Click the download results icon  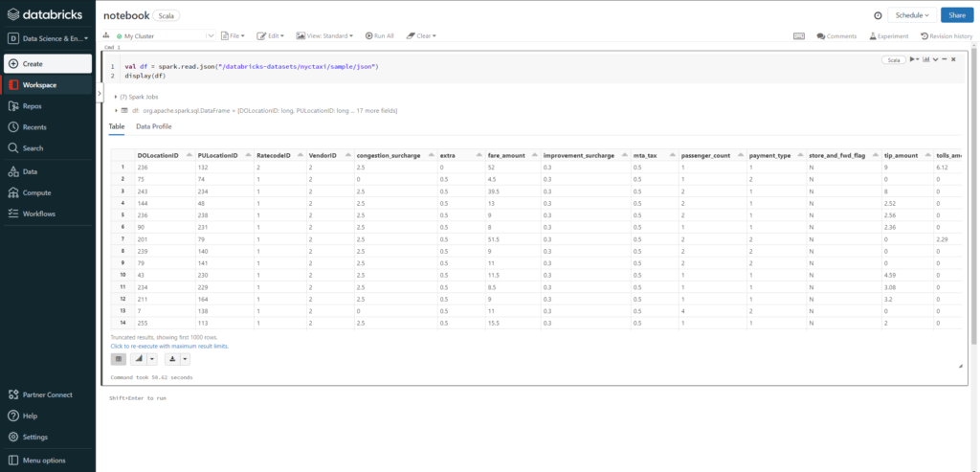coord(173,359)
